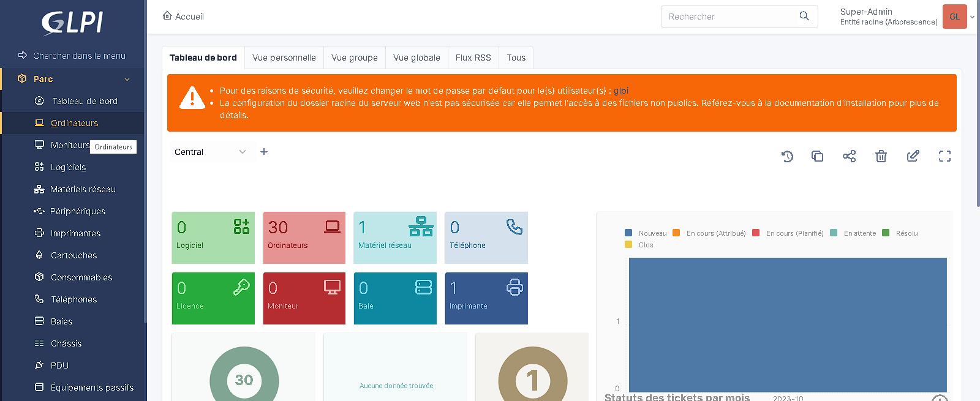Screen dimensions: 980x401
Task: Click the search magnifier icon
Action: pos(804,17)
